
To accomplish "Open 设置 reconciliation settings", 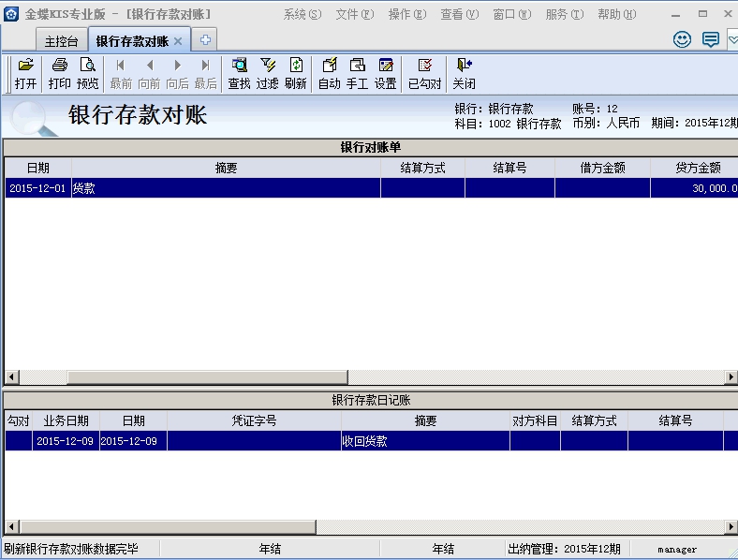I will coord(386,72).
